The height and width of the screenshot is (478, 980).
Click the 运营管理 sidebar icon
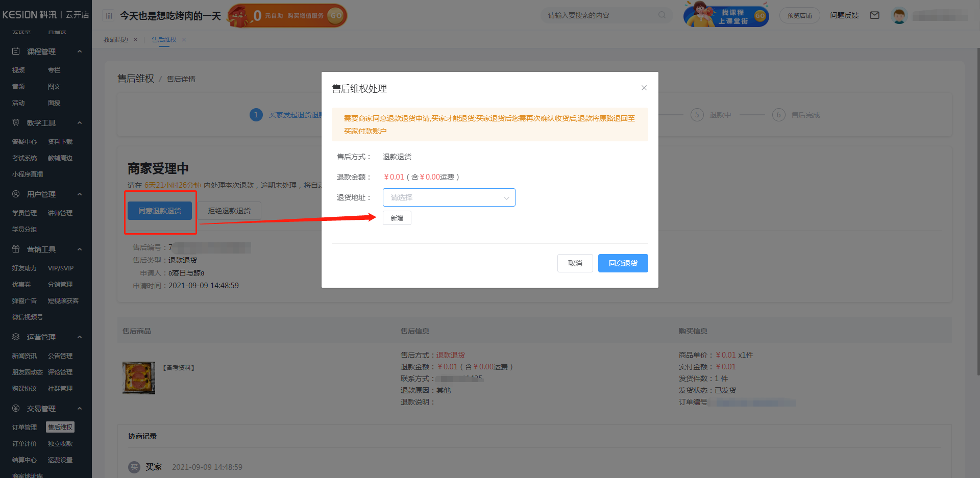tap(15, 337)
